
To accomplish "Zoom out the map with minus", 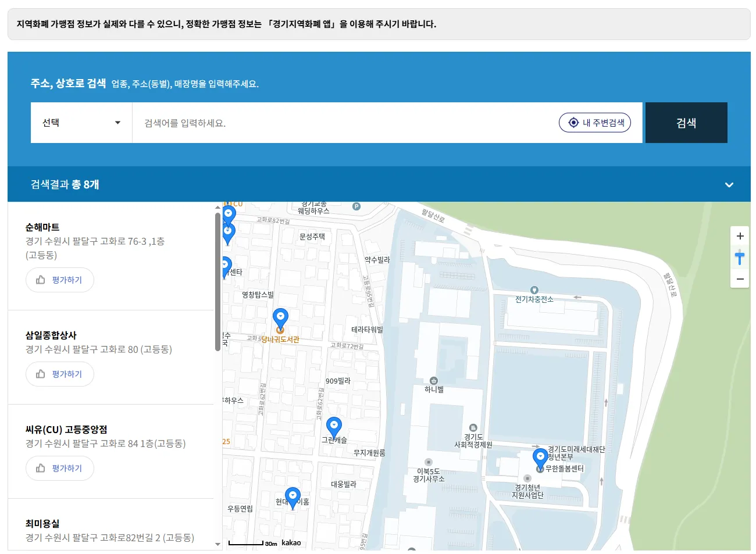I will point(740,279).
